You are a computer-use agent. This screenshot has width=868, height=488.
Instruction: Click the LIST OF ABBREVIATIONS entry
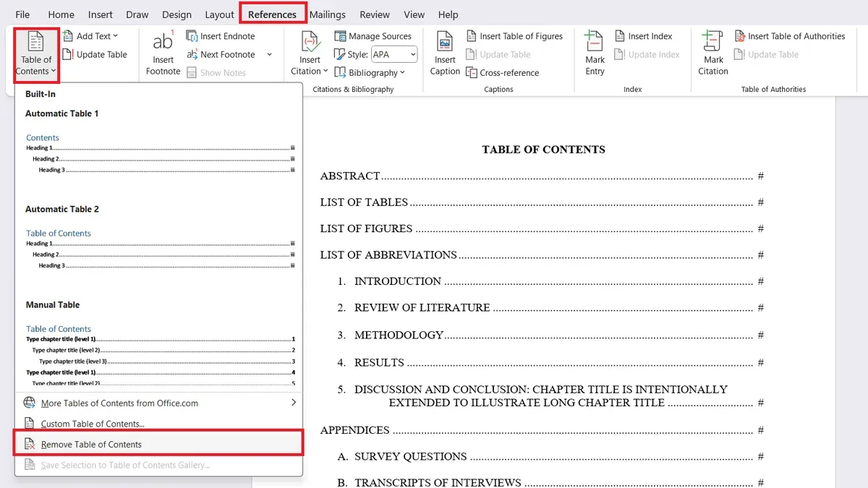[388, 254]
